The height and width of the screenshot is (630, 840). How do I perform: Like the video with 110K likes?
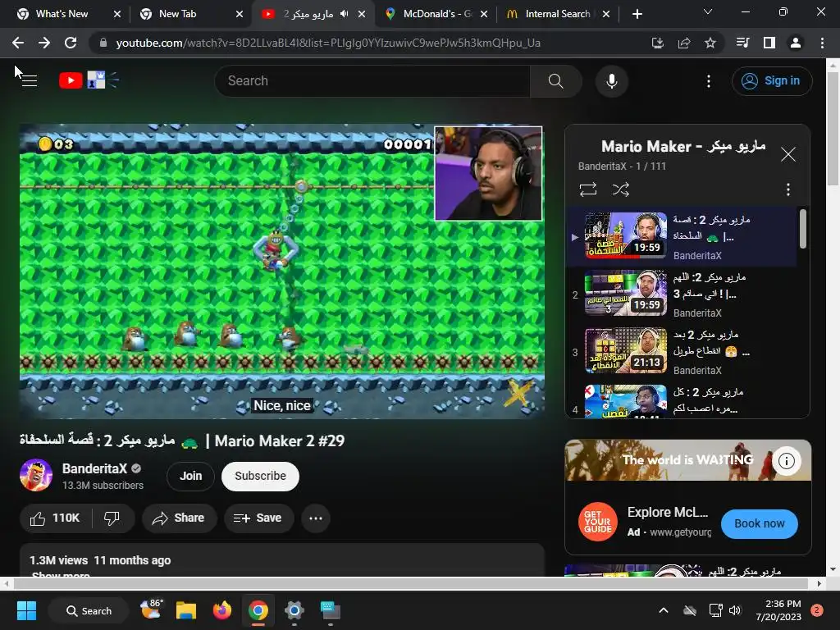[56, 518]
